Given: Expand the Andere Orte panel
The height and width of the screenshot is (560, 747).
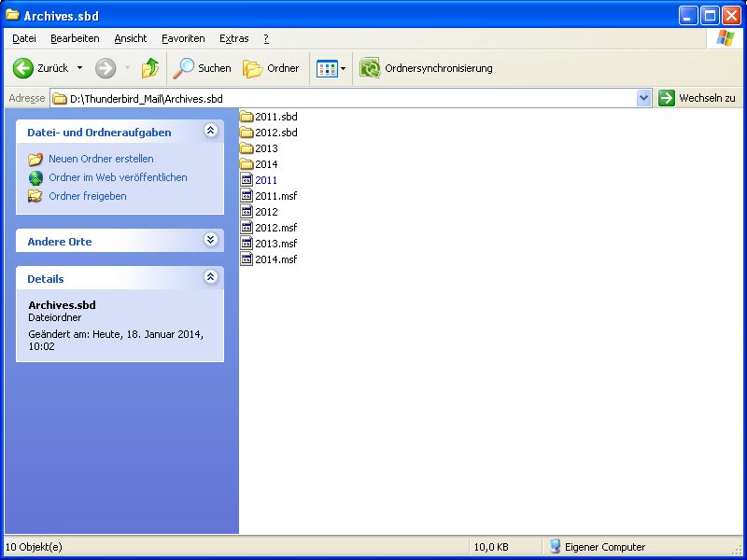Looking at the screenshot, I should [x=211, y=241].
